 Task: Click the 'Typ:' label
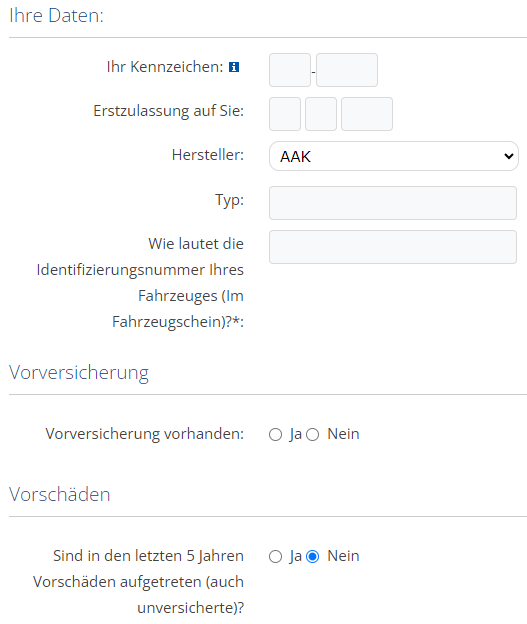[229, 200]
